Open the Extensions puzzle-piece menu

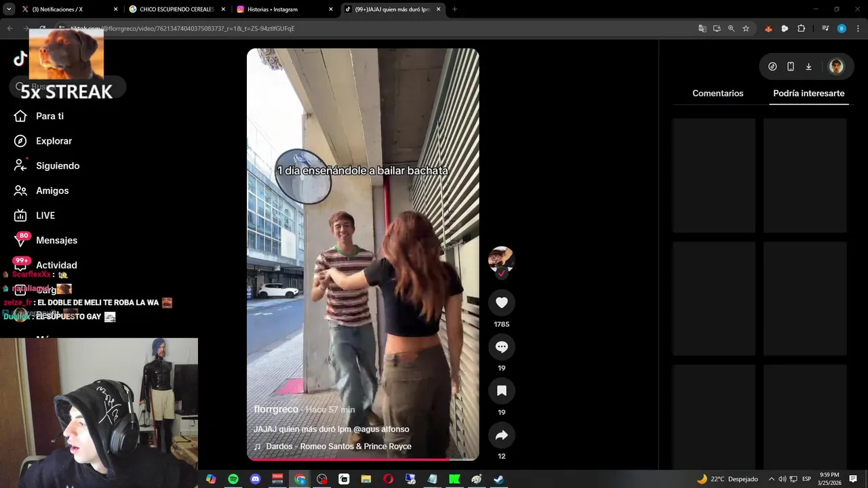(802, 28)
